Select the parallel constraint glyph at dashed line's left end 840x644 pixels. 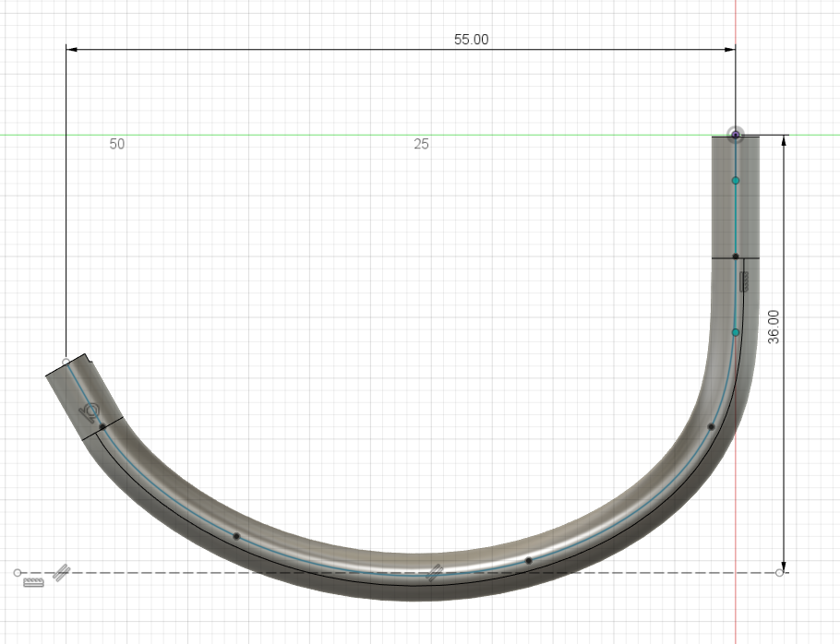click(62, 572)
